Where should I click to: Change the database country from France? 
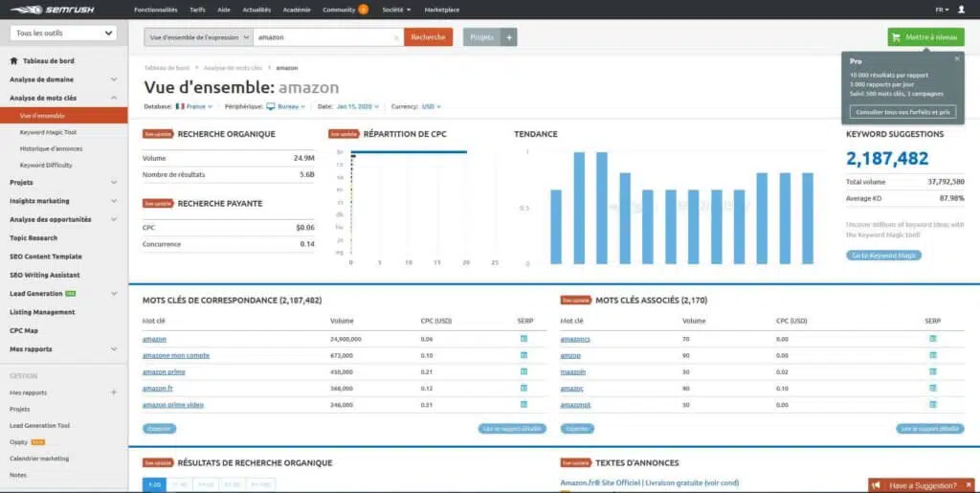coord(196,106)
